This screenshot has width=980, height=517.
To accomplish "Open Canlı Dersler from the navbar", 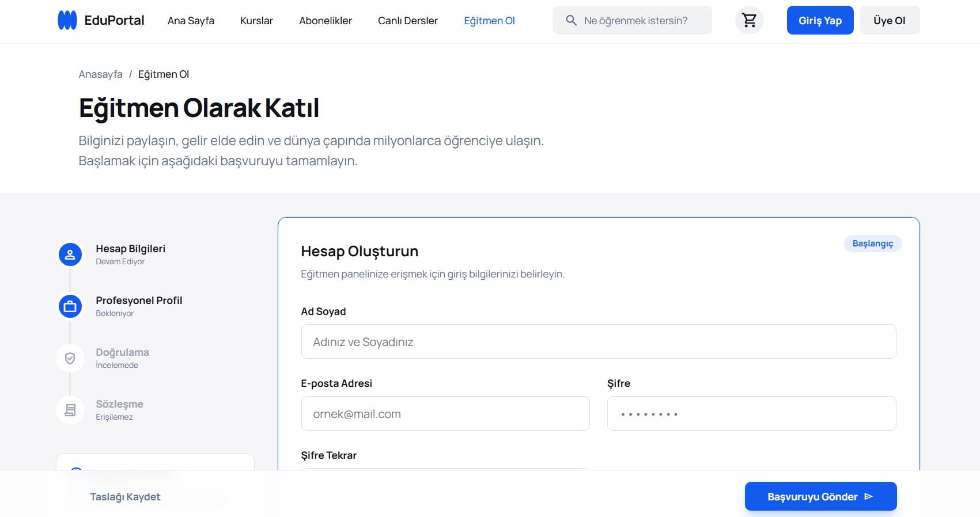I will 407,21.
